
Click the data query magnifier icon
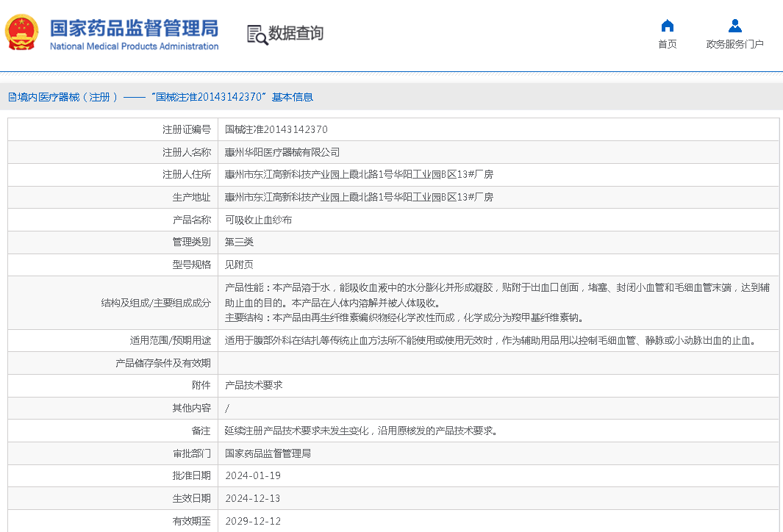coord(257,34)
